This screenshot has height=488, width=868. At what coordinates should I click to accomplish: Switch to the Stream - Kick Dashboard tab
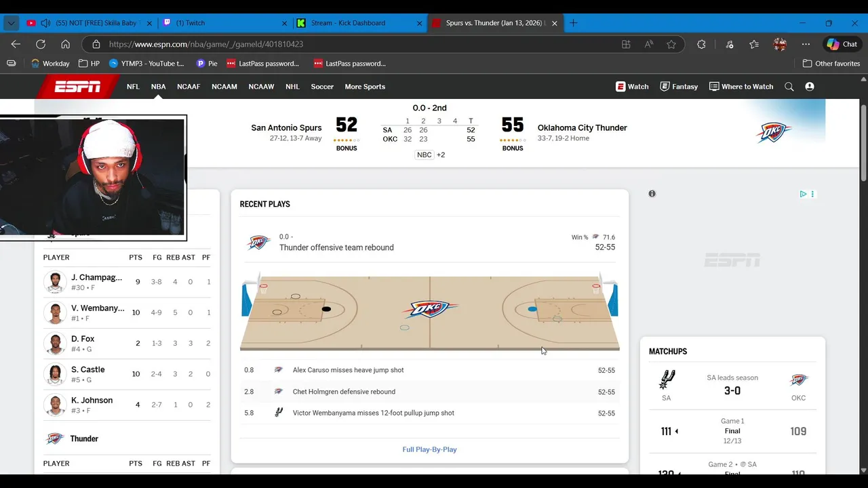tap(359, 23)
